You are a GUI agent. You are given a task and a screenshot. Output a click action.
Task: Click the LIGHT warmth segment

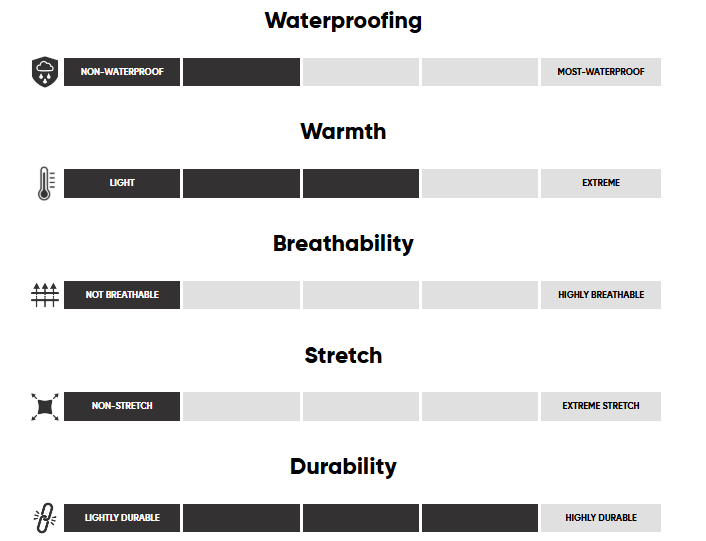pyautogui.click(x=122, y=184)
